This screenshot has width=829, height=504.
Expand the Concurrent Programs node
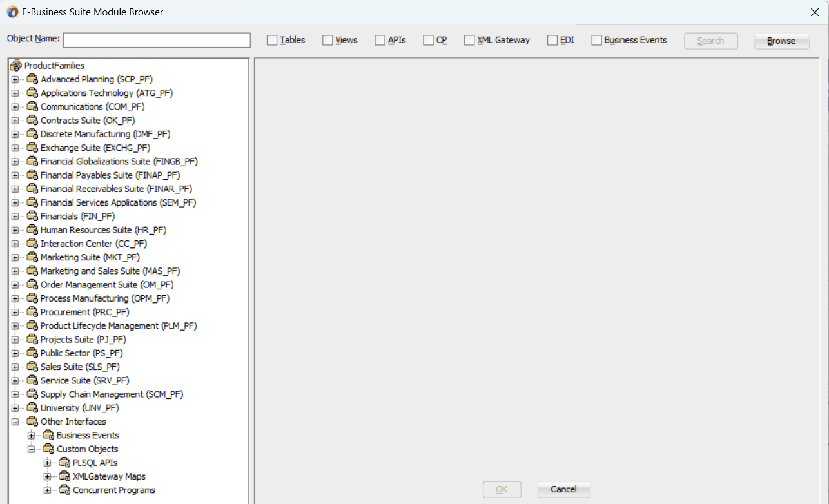click(47, 490)
